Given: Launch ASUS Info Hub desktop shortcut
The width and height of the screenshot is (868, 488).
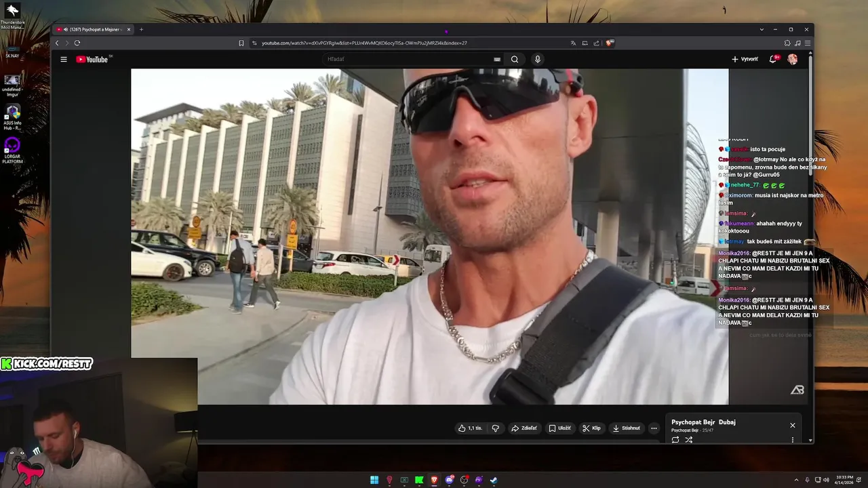Looking at the screenshot, I should point(12,117).
